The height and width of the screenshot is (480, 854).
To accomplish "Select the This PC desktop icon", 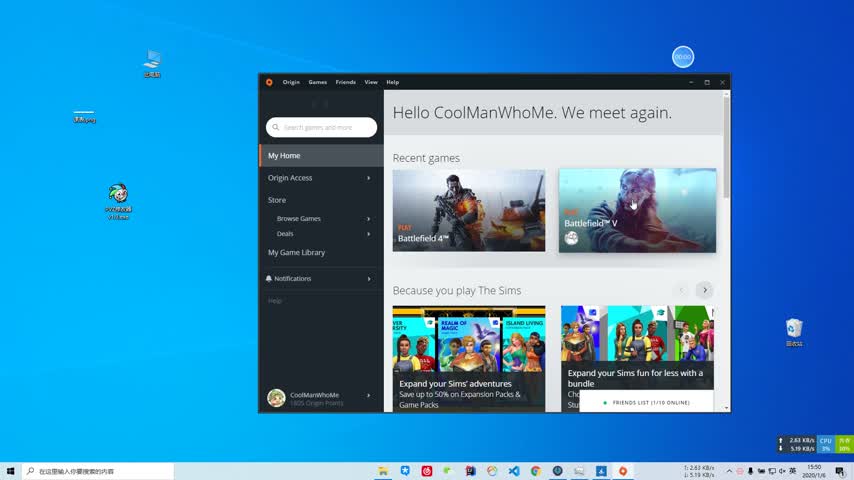I will coord(152,63).
